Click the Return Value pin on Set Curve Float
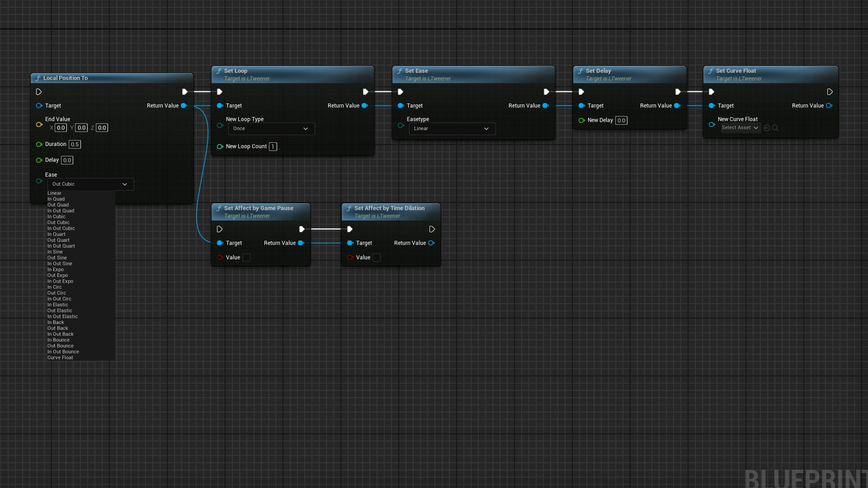 829,106
